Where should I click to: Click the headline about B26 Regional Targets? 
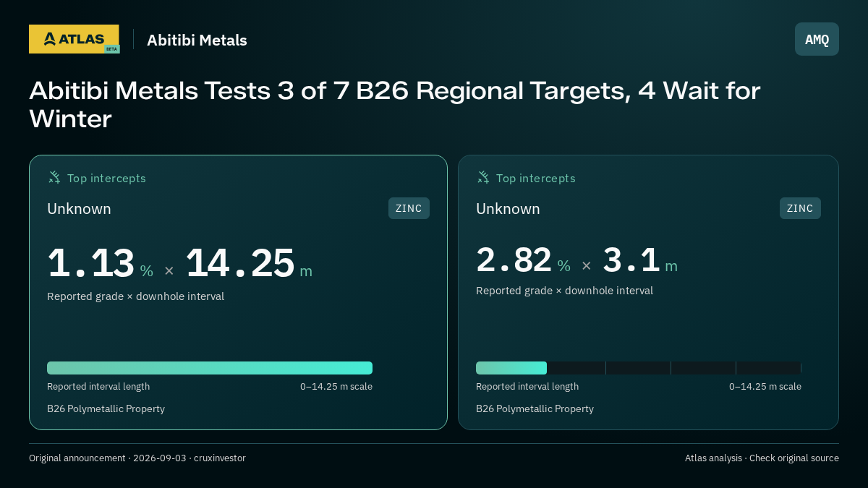(x=394, y=105)
